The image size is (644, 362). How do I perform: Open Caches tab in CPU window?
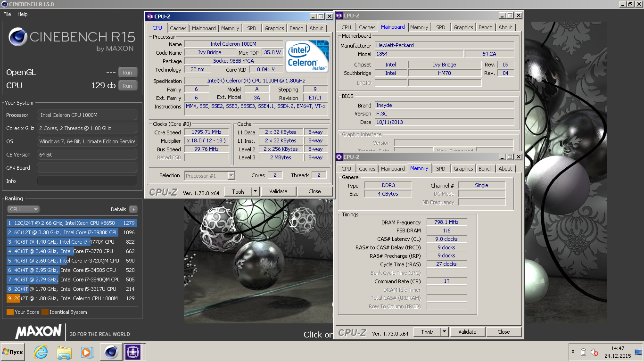tap(178, 28)
